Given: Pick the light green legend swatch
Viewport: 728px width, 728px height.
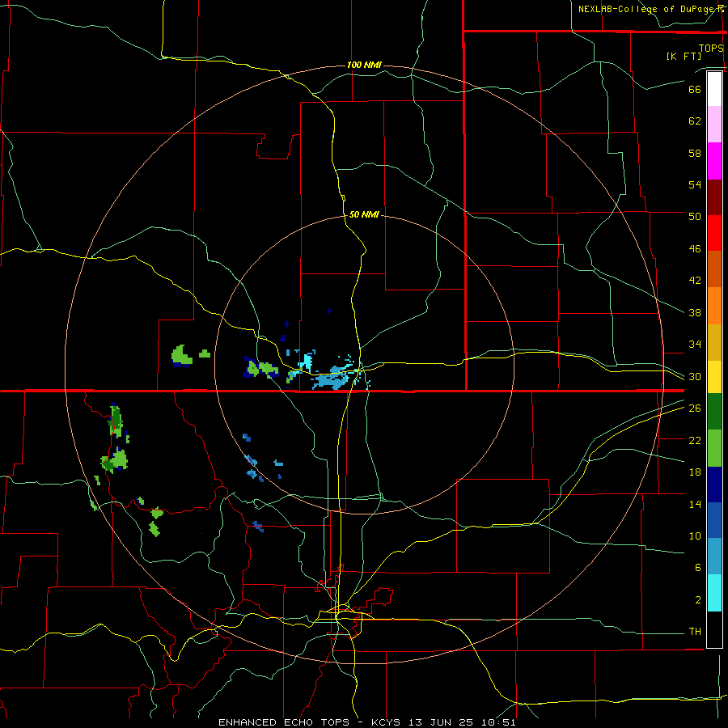Looking at the screenshot, I should (714, 448).
